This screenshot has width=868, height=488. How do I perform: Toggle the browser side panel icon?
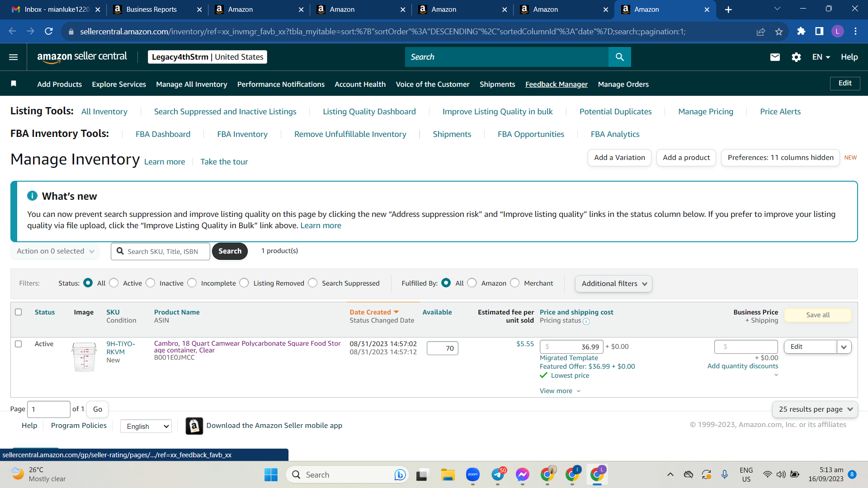819,31
